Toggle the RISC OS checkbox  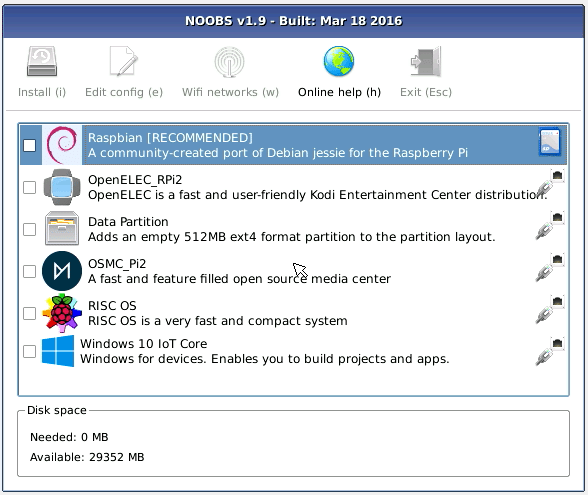(30, 313)
